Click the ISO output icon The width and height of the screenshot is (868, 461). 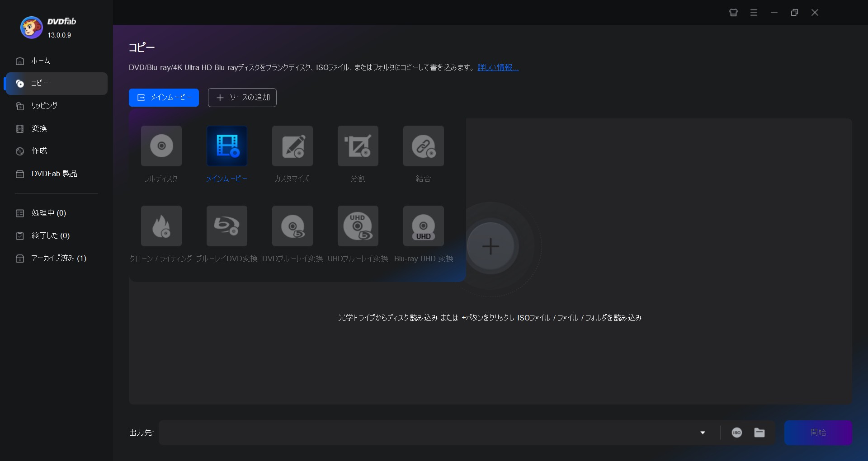(737, 433)
